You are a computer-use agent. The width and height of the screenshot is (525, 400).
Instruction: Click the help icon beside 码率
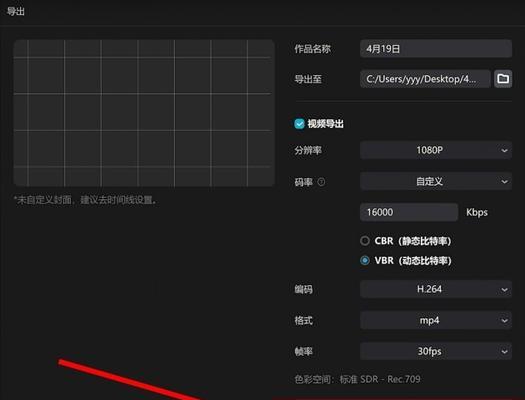click(321, 182)
